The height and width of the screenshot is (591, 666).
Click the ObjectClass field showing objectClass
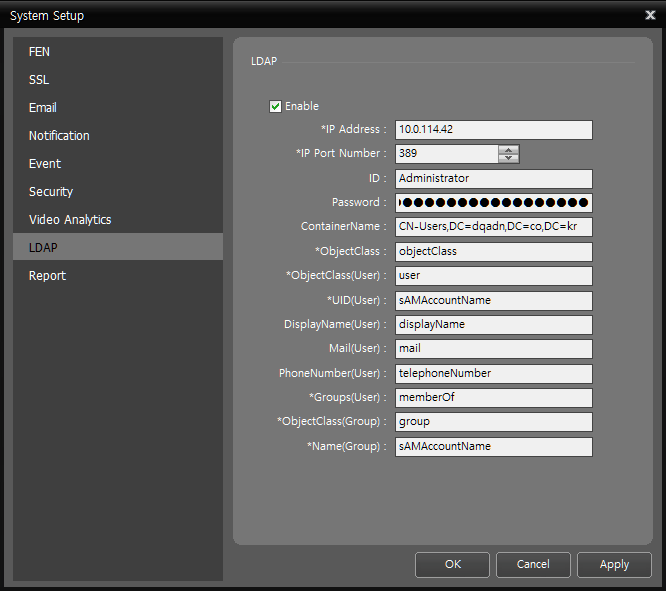pos(494,252)
